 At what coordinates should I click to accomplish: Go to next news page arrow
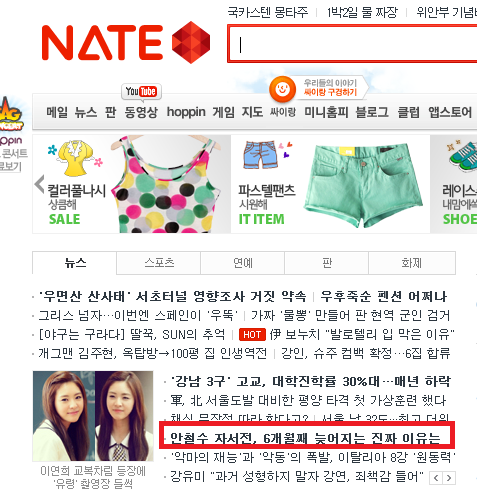(449, 478)
